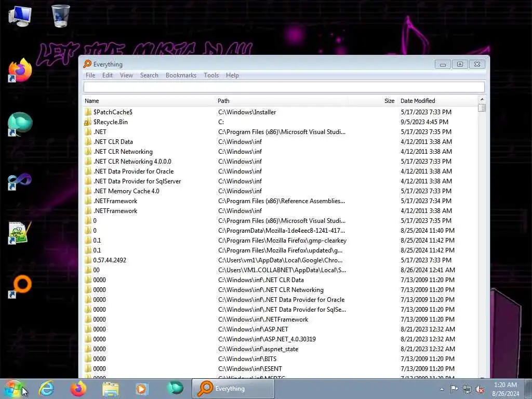The width and height of the screenshot is (532, 399).
Task: Sort results by the Name column header
Action: tap(149, 101)
